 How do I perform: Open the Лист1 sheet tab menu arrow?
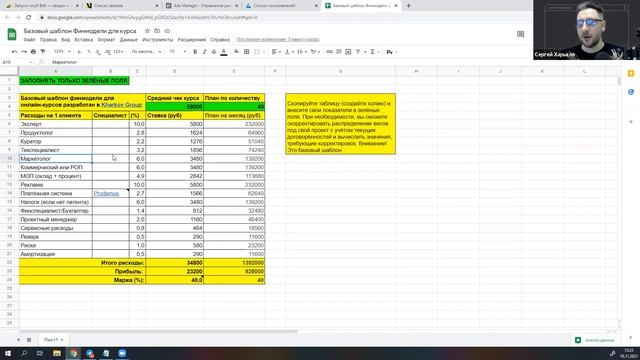[62, 340]
